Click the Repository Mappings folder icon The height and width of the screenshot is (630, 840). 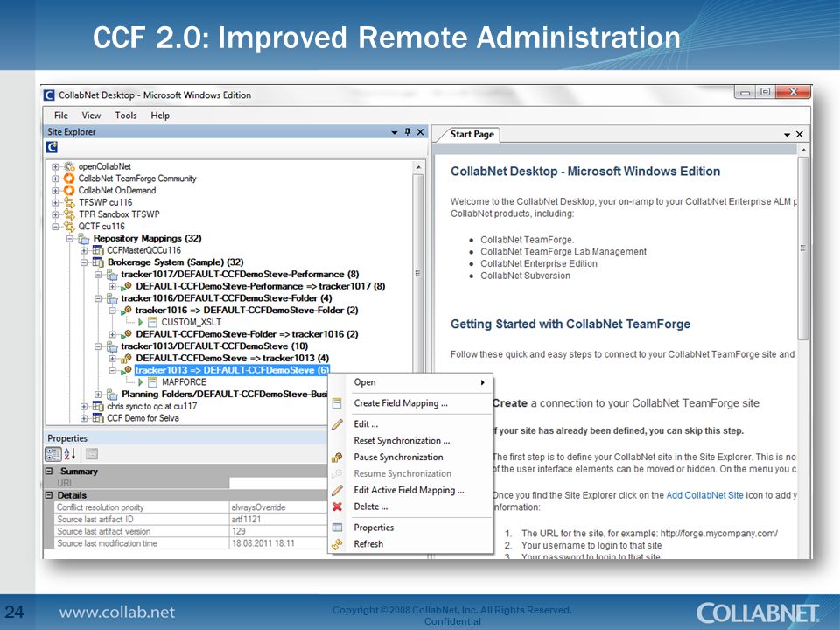(84, 238)
